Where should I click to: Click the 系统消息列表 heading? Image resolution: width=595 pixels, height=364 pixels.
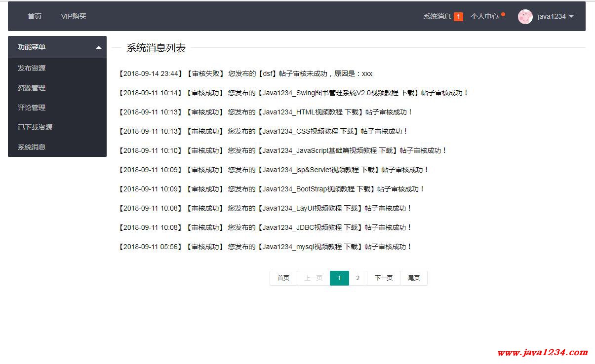pos(156,48)
